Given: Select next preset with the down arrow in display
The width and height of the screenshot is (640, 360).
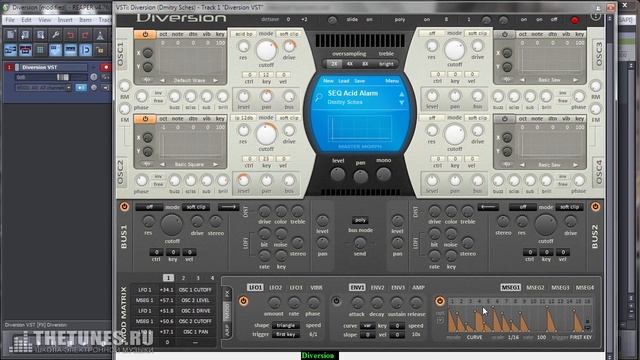Looking at the screenshot, I should pyautogui.click(x=402, y=102).
